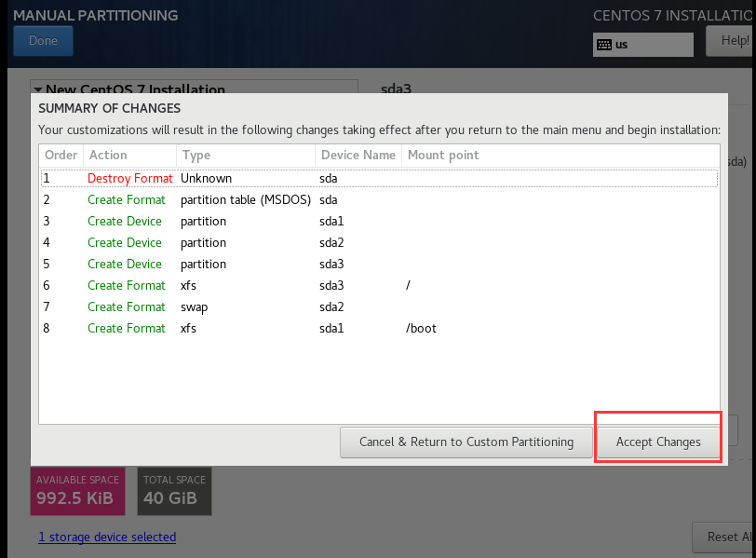
Task: Select the us keyboard layout field
Action: (643, 45)
